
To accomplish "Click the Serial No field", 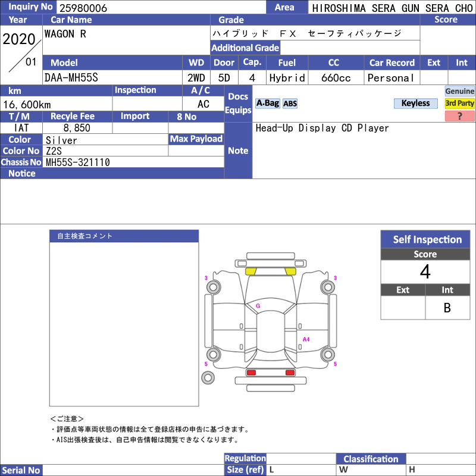I will coord(133,470).
